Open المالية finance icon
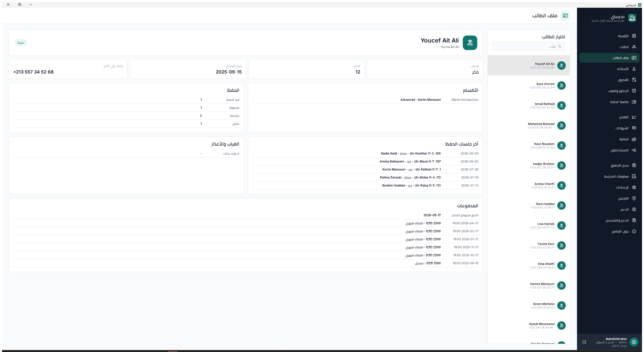The height and width of the screenshot is (352, 644). point(634,139)
